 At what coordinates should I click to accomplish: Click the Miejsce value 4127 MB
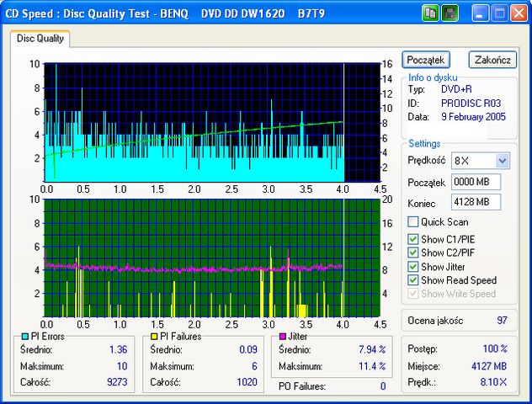(x=489, y=366)
